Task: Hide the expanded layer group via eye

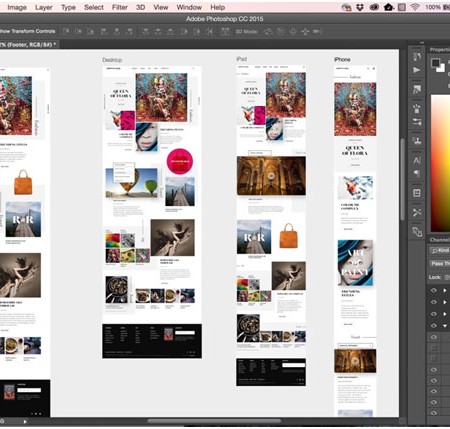Action: [x=434, y=326]
